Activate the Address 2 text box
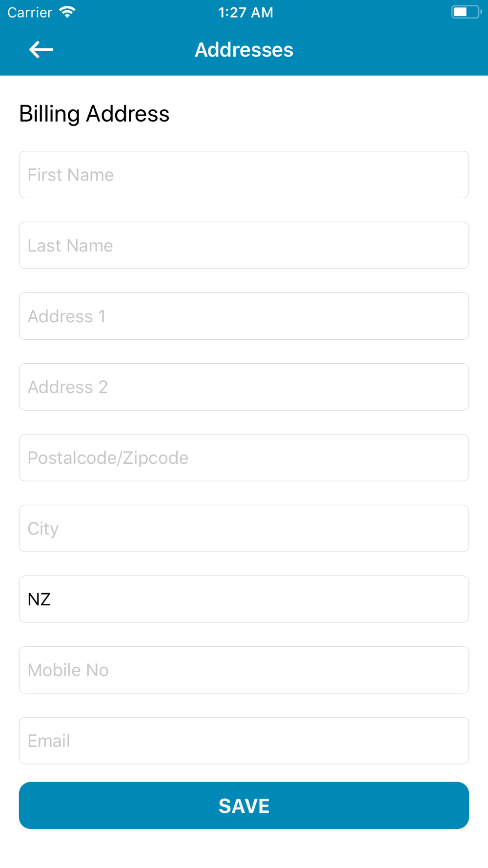 coord(244,387)
